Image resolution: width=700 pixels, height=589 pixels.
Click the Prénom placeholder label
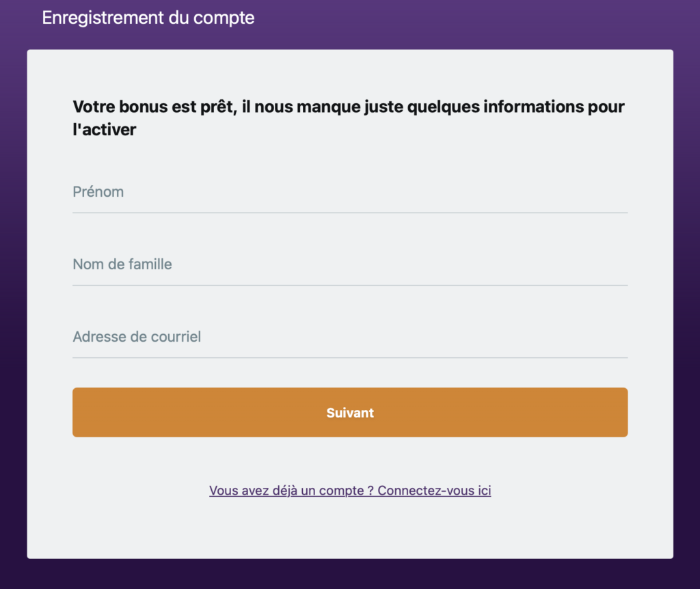tap(98, 192)
